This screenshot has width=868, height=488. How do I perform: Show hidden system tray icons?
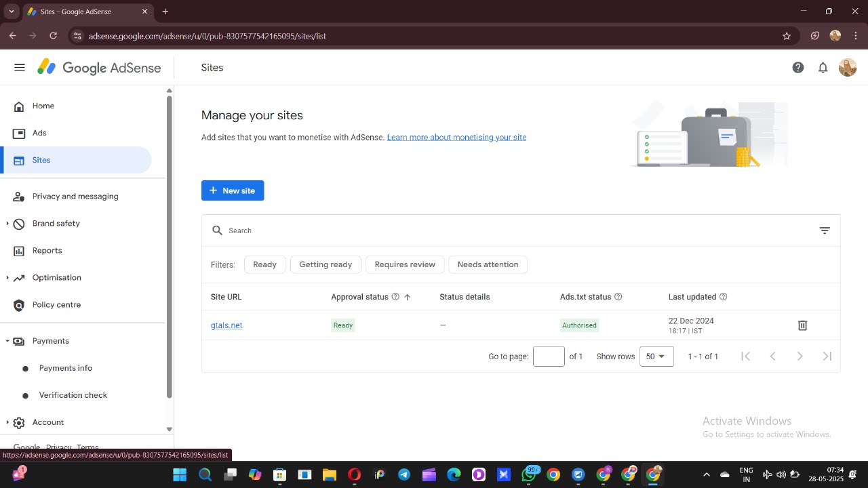click(x=706, y=474)
